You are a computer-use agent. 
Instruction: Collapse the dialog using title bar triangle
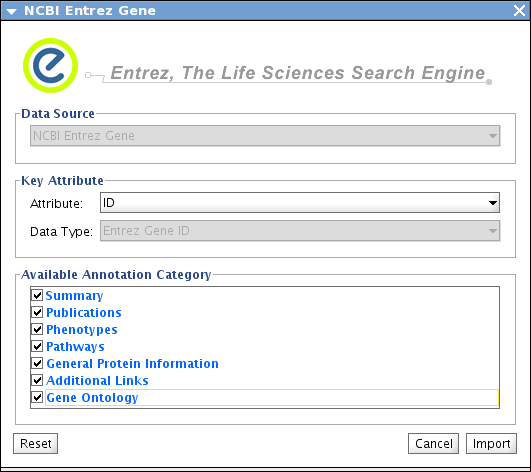click(12, 12)
